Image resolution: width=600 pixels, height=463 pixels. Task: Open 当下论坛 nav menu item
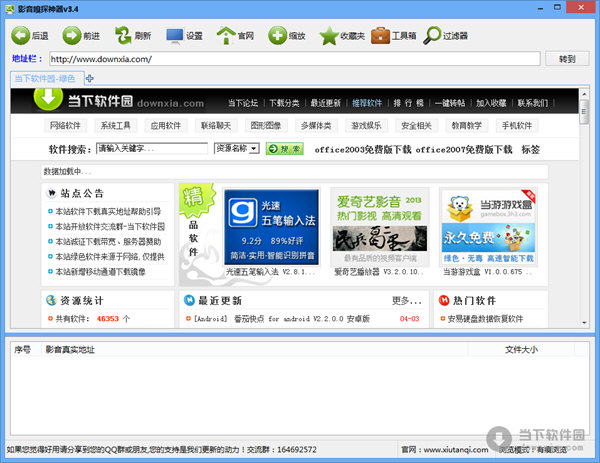click(x=243, y=103)
